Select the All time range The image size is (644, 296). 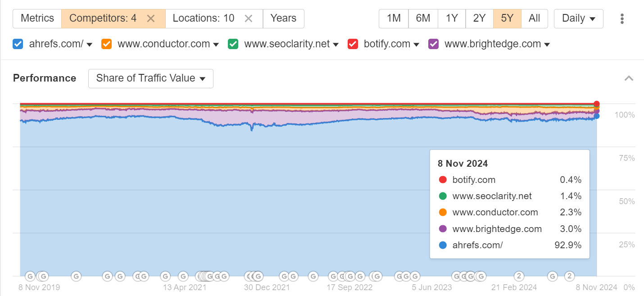pos(534,18)
